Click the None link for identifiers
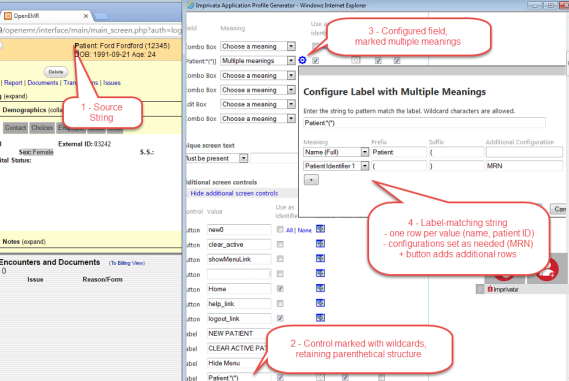 coord(304,230)
